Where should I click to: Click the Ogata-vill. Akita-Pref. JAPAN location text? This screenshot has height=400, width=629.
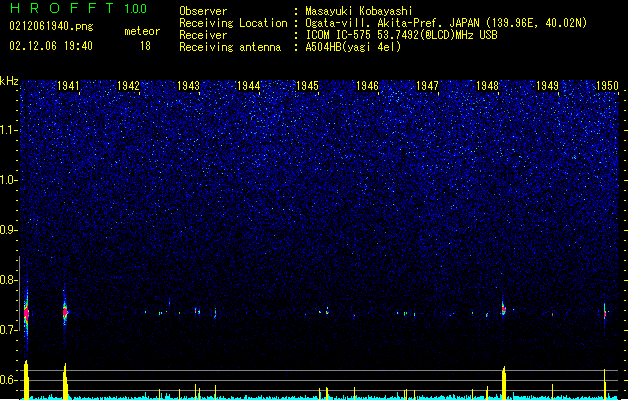[446, 23]
